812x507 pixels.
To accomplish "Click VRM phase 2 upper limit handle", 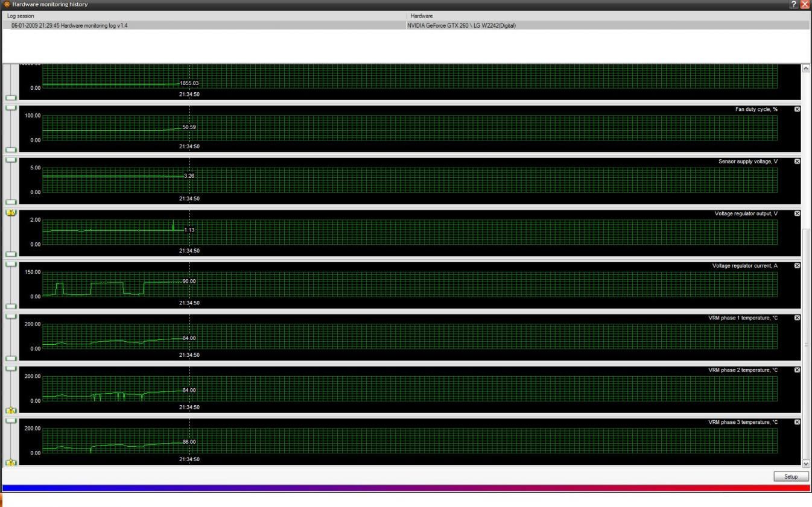I will (11, 368).
